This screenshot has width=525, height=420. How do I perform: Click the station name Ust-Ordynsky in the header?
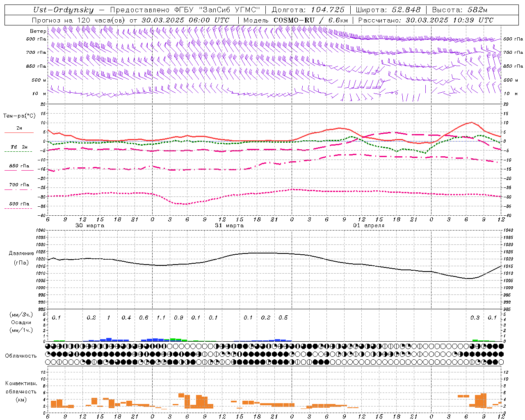[x=63, y=10]
